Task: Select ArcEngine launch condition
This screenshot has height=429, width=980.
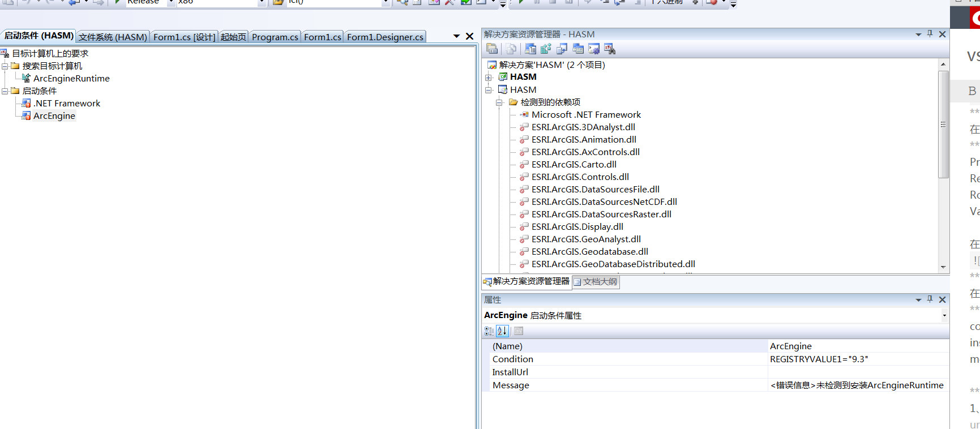Action: (x=54, y=115)
